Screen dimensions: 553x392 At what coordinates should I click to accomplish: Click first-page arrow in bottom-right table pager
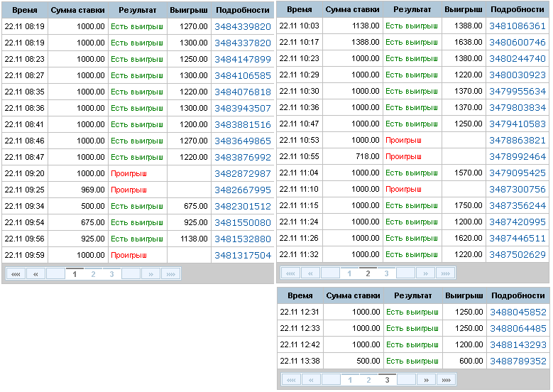point(290,380)
